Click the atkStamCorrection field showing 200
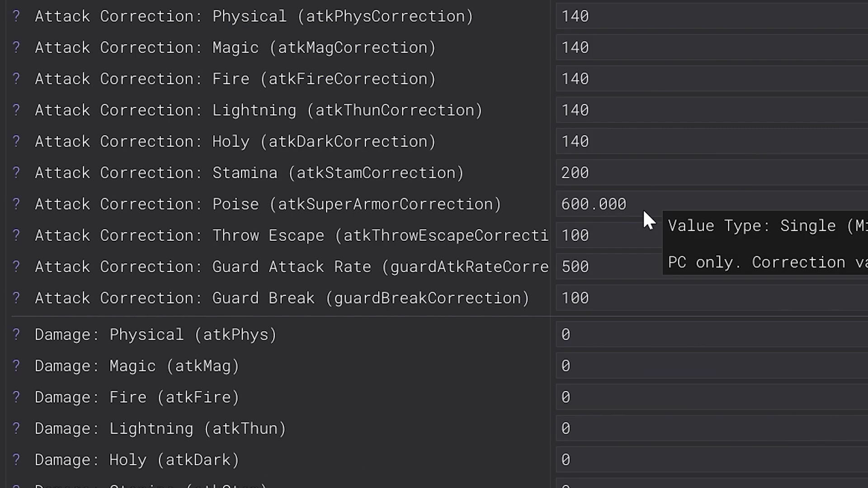 [x=710, y=173]
